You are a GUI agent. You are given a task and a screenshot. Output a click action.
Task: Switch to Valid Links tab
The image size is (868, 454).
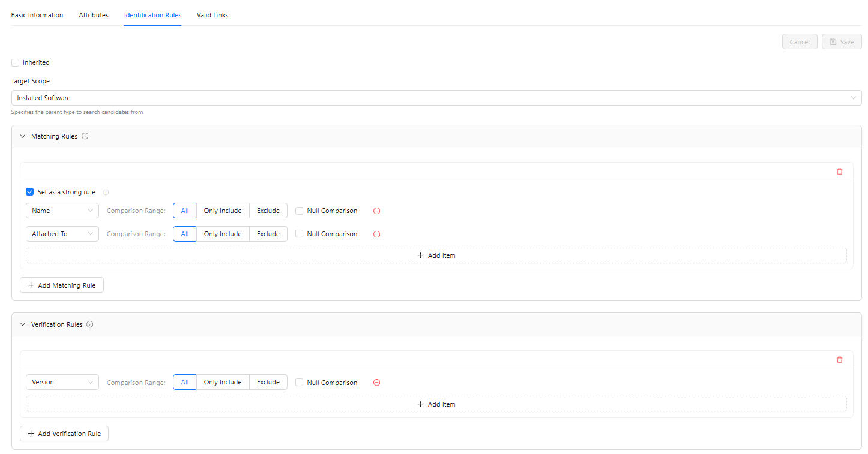212,15
